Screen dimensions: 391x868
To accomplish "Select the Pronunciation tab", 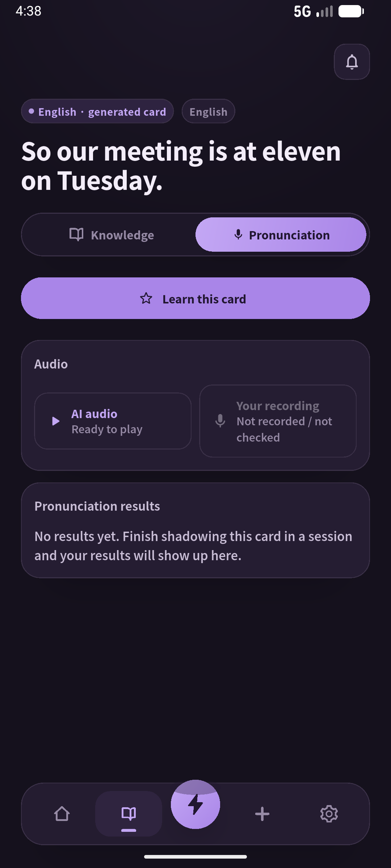I will [x=281, y=235].
